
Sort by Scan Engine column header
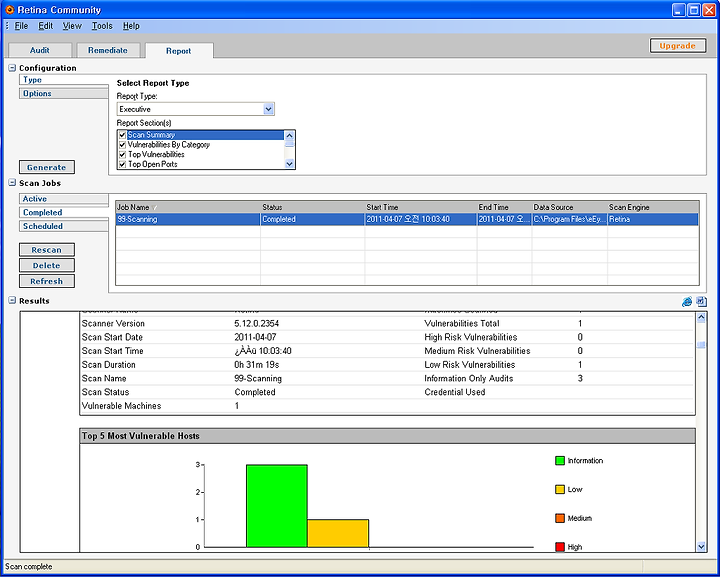(653, 207)
